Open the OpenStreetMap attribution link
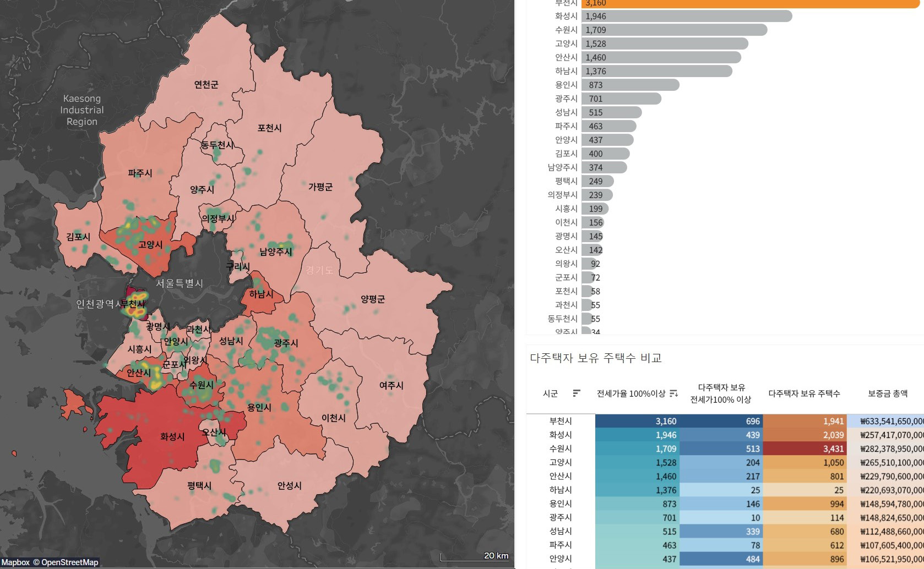Image resolution: width=924 pixels, height=569 pixels. click(x=65, y=562)
